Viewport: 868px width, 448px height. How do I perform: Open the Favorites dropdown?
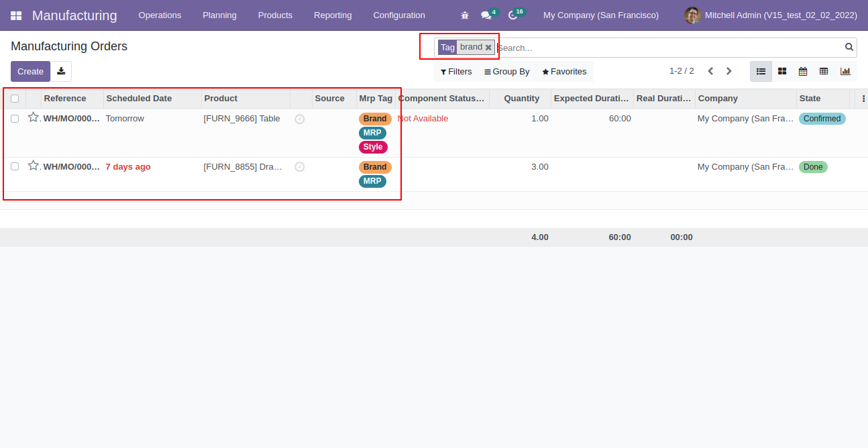[564, 72]
